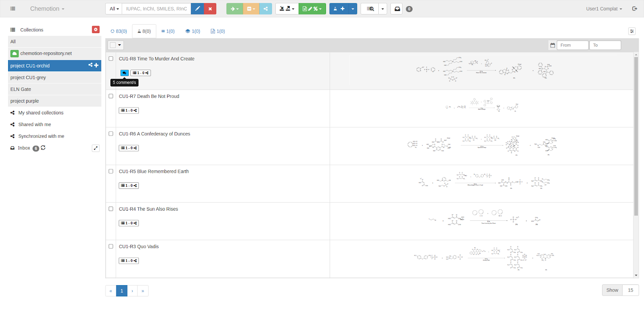The width and height of the screenshot is (644, 327).
Task: Check the box for CU1-R7 Death Be Not Proud
Action: (111, 96)
